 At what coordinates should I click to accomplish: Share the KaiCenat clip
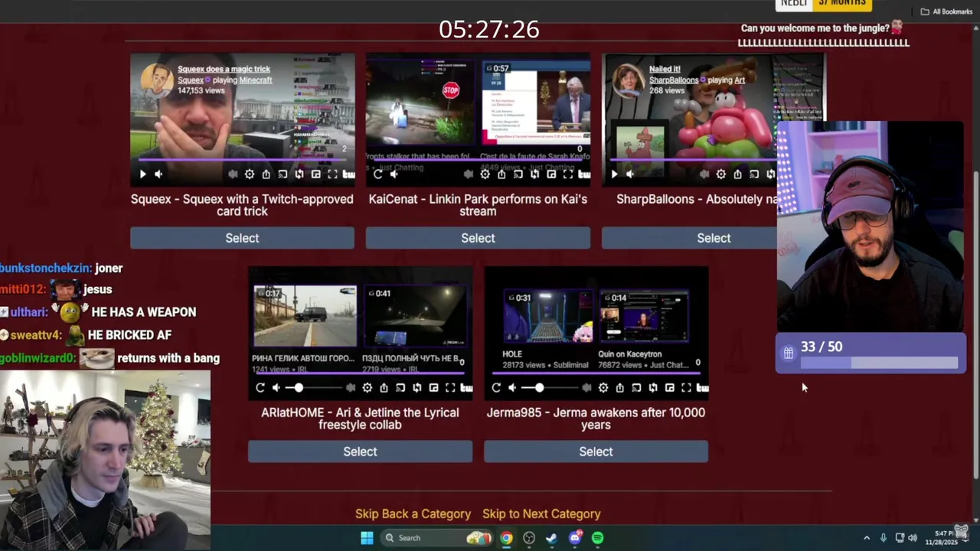point(501,174)
